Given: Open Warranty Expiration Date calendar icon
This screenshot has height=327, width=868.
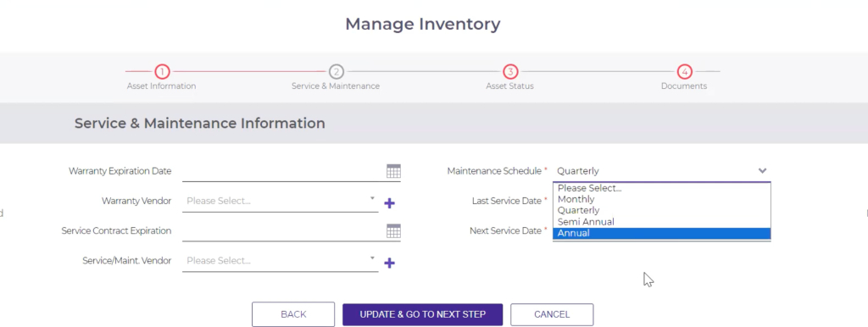Looking at the screenshot, I should point(393,171).
